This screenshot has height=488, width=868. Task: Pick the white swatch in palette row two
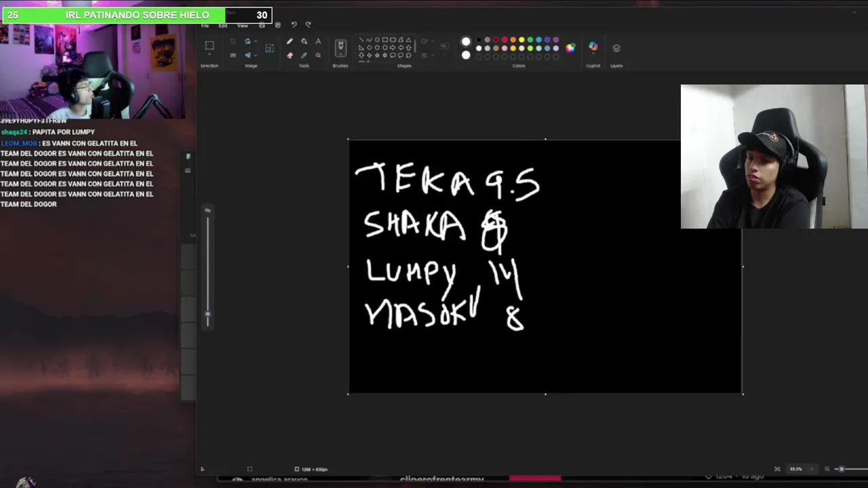[479, 48]
